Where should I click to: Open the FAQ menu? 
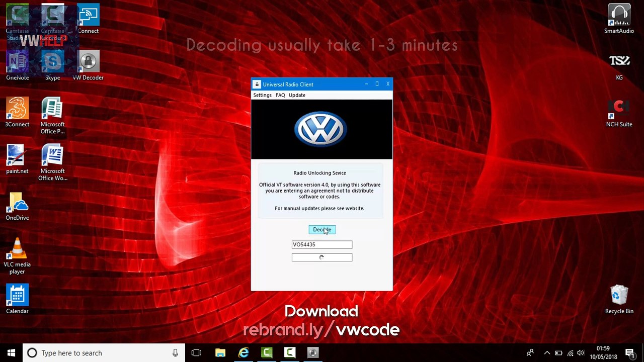tap(280, 95)
